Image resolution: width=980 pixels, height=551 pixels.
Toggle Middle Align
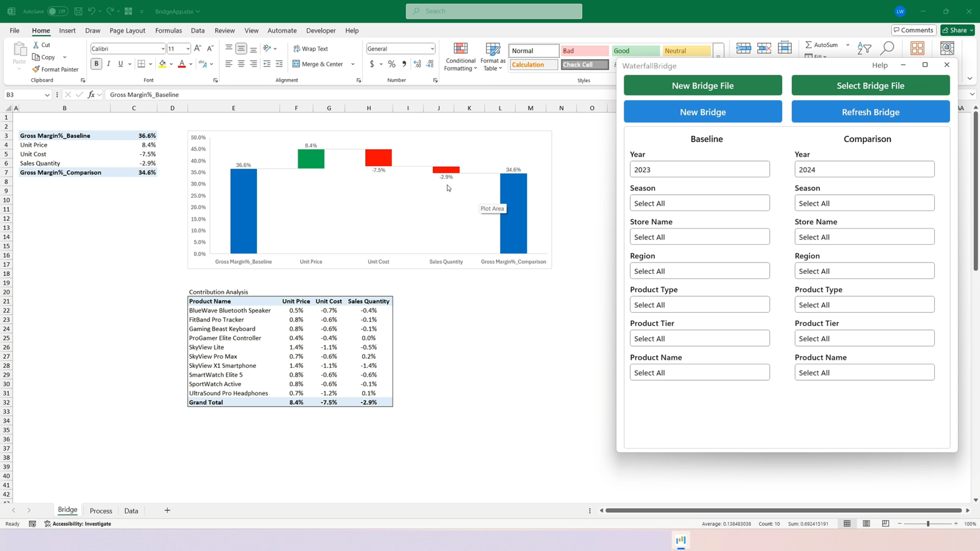tap(241, 48)
